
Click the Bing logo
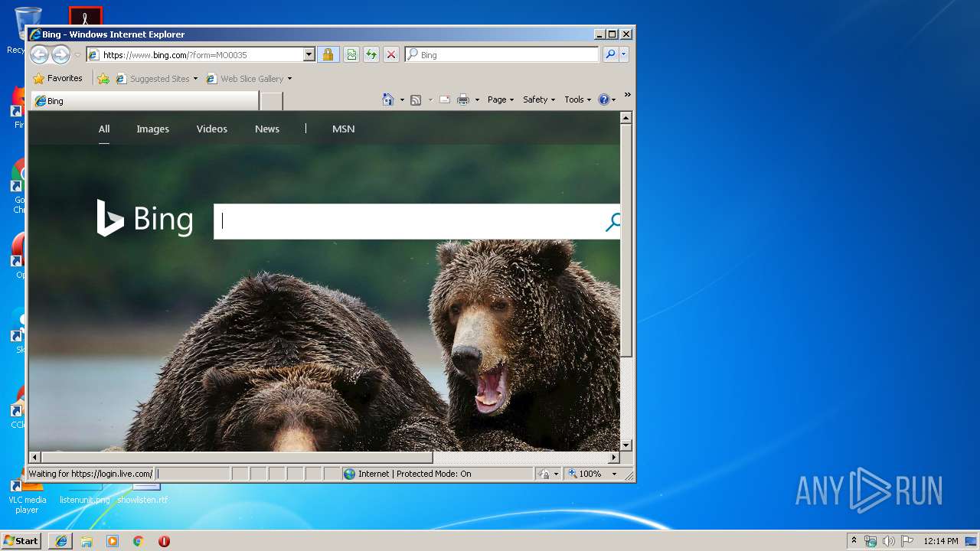[145, 219]
